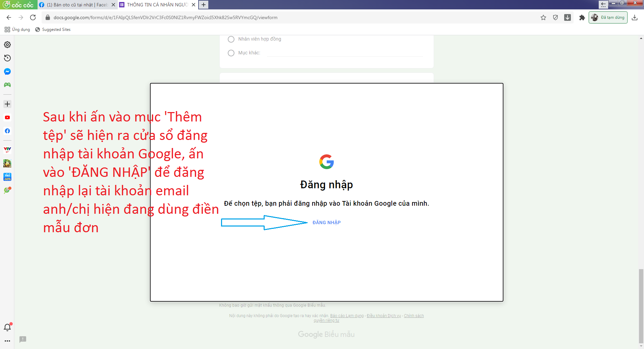Switch to the 'THÔNG TIN CÁ NHÂN' form tab
This screenshot has width=644, height=349.
(157, 5)
